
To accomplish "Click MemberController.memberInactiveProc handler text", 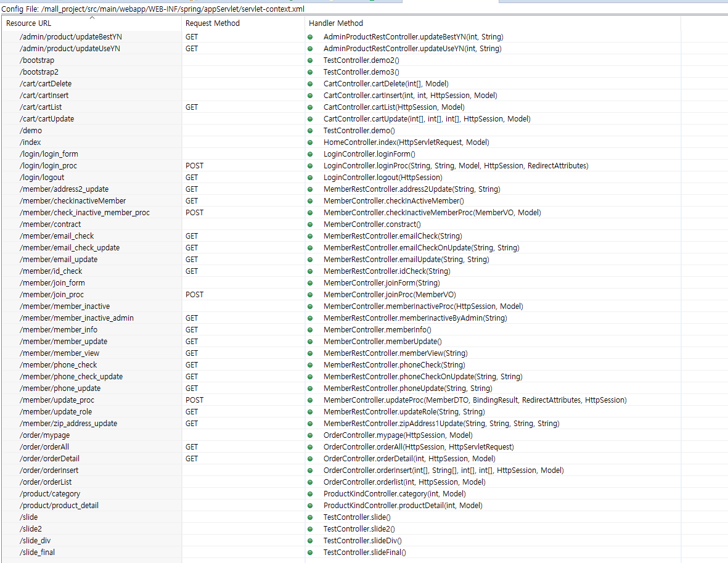I will [423, 306].
